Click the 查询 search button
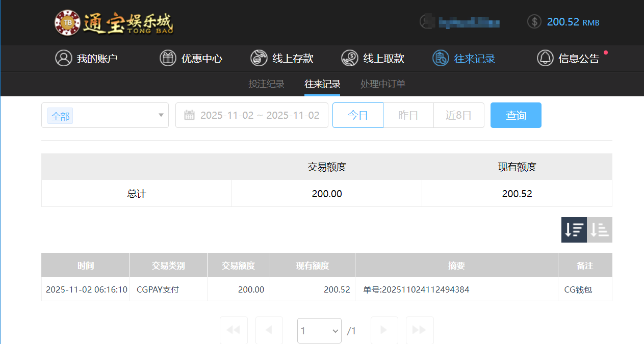This screenshot has height=344, width=644. click(516, 115)
